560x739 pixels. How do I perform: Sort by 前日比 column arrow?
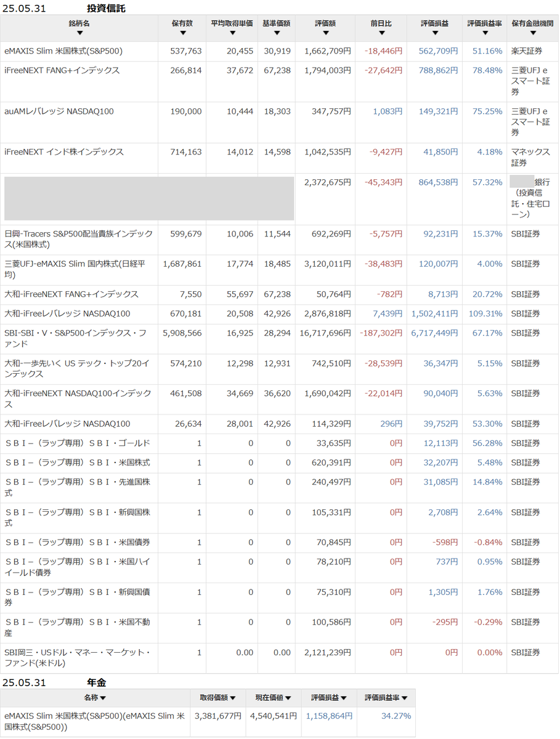[x=381, y=33]
